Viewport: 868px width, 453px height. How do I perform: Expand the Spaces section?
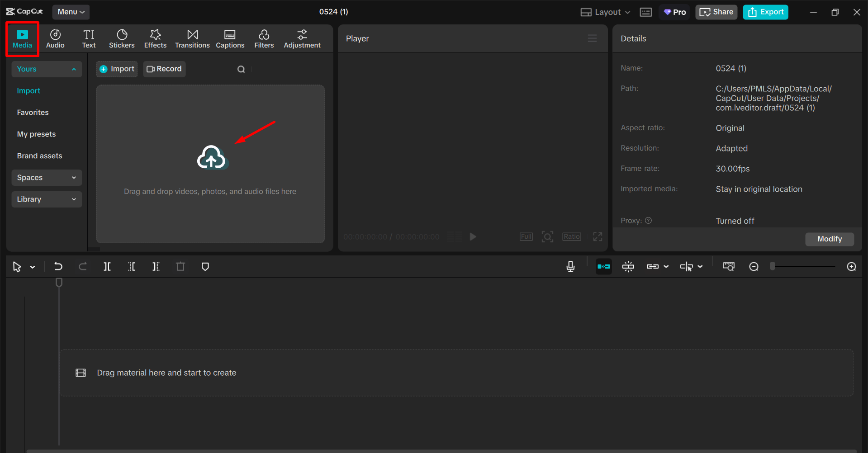click(46, 177)
